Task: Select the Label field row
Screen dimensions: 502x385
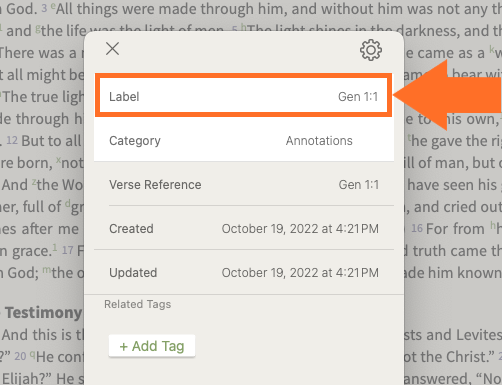Action: pyautogui.click(x=244, y=96)
